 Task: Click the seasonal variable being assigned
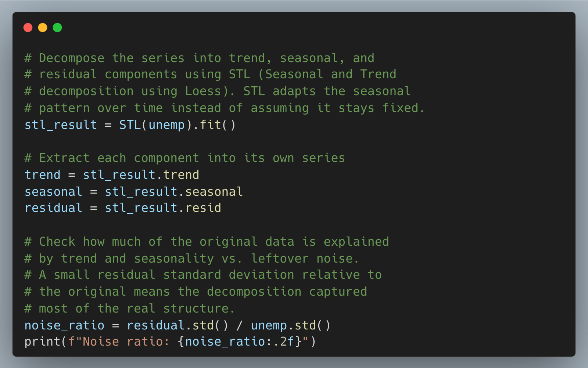pos(53,192)
